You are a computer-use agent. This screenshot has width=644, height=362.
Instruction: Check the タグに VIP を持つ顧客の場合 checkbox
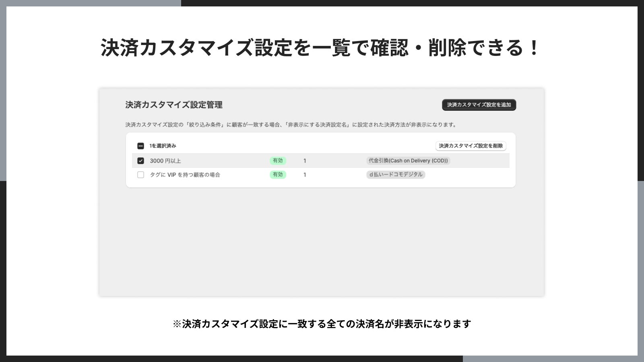point(140,175)
